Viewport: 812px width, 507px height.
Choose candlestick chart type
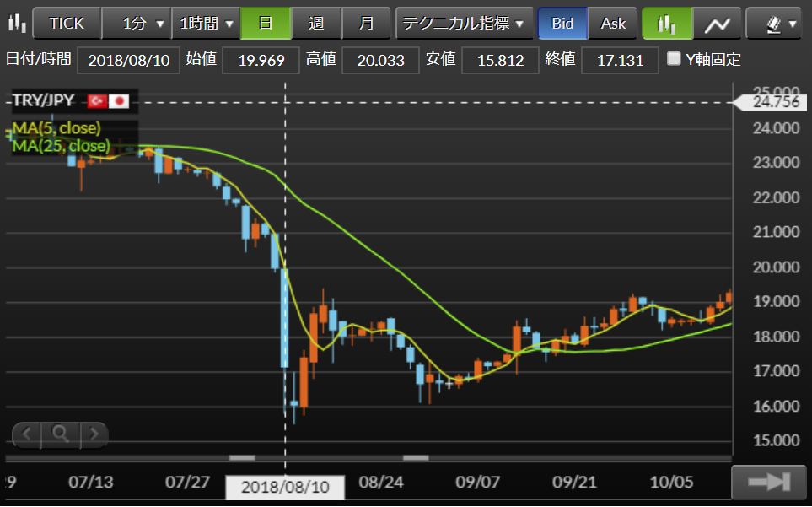pyautogui.click(x=667, y=24)
